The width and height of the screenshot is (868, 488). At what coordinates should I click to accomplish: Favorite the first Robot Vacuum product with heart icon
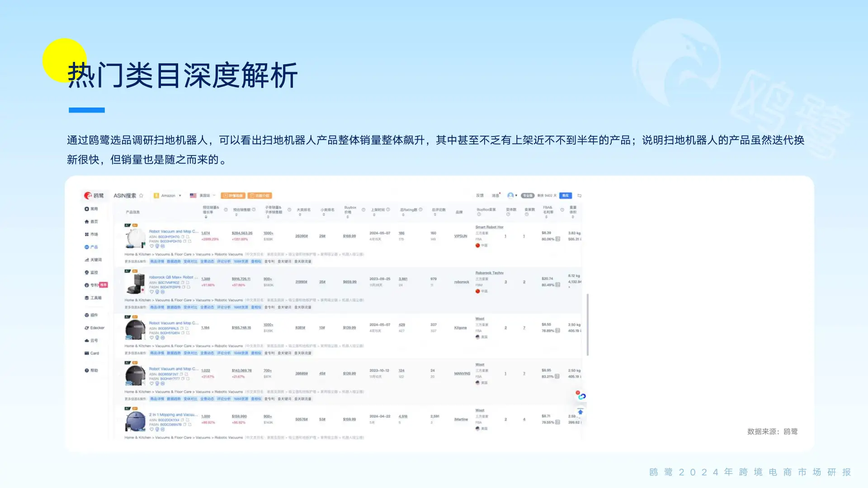coord(151,246)
